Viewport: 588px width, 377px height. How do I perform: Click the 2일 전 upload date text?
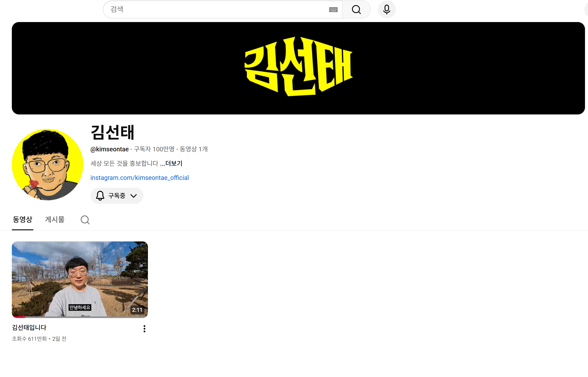pos(59,339)
